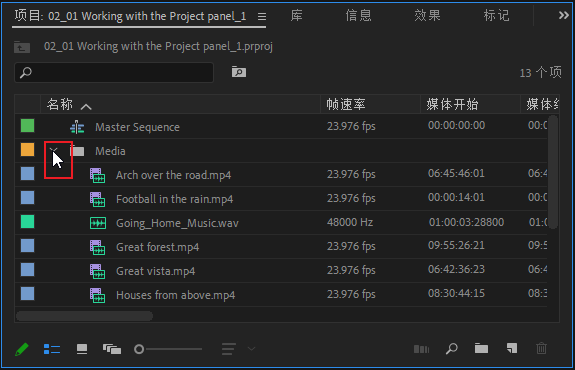Select Master Sequence in the list
This screenshot has width=575, height=370.
tap(138, 127)
